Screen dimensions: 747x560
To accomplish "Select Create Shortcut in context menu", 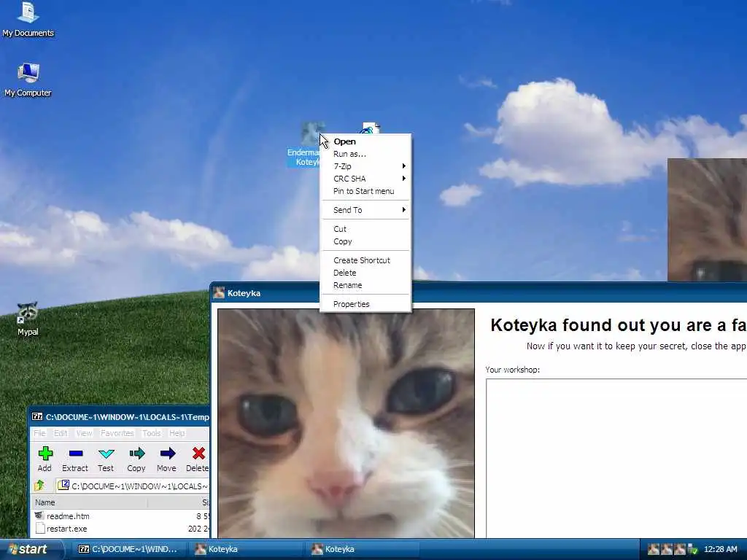I will click(365, 260).
